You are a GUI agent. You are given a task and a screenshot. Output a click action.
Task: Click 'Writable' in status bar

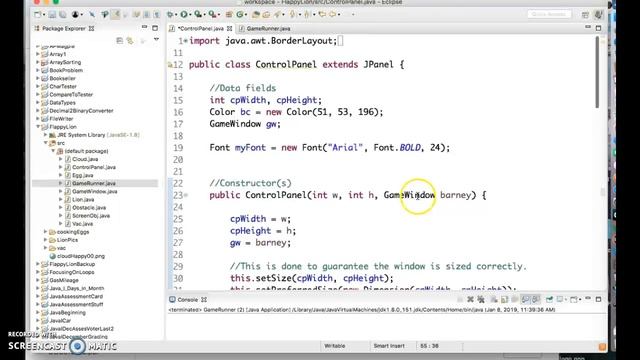click(x=335, y=346)
